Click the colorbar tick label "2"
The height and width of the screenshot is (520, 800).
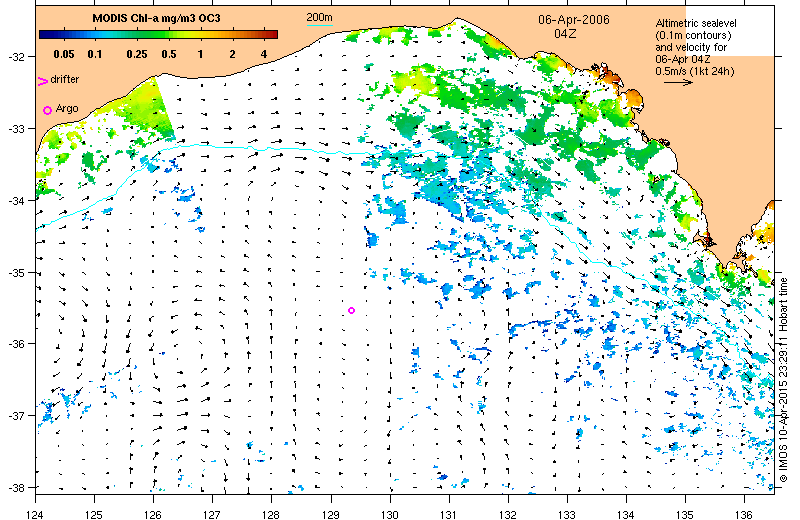click(x=232, y=54)
